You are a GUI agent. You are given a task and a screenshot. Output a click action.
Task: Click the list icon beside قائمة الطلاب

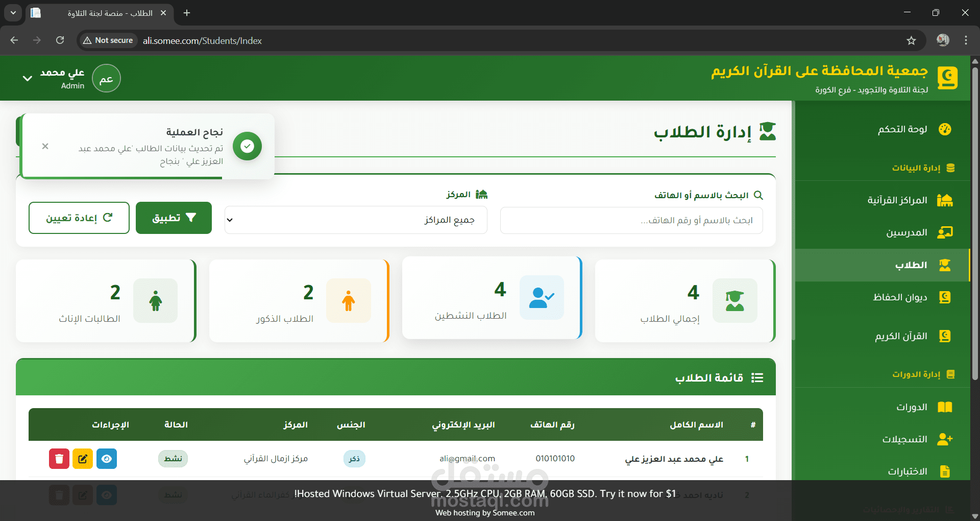757,378
